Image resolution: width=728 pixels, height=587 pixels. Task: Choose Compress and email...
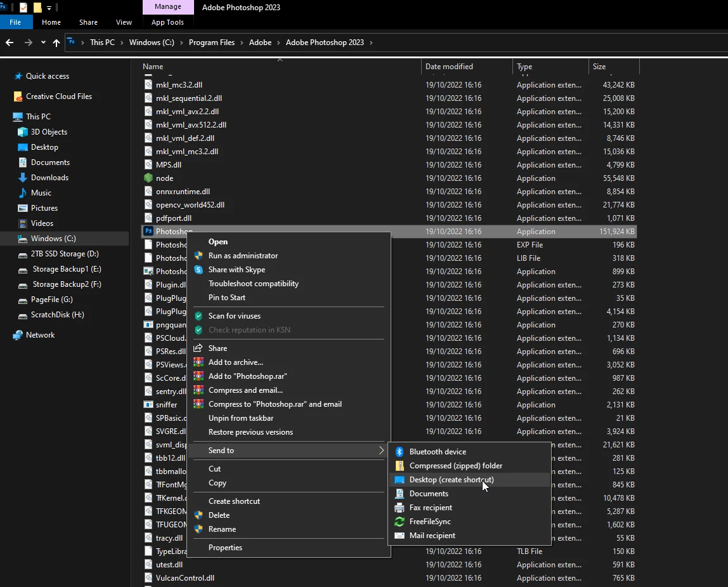[x=245, y=390]
